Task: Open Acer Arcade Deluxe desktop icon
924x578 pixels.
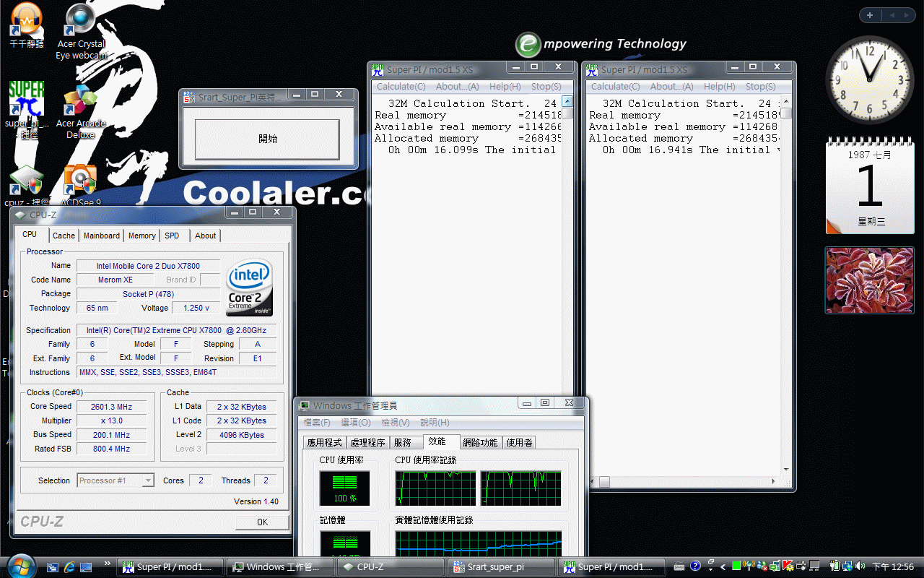Action: coord(81,111)
